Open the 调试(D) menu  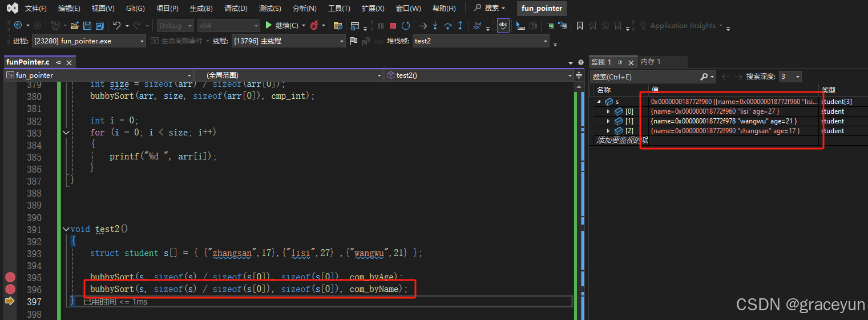[236, 9]
